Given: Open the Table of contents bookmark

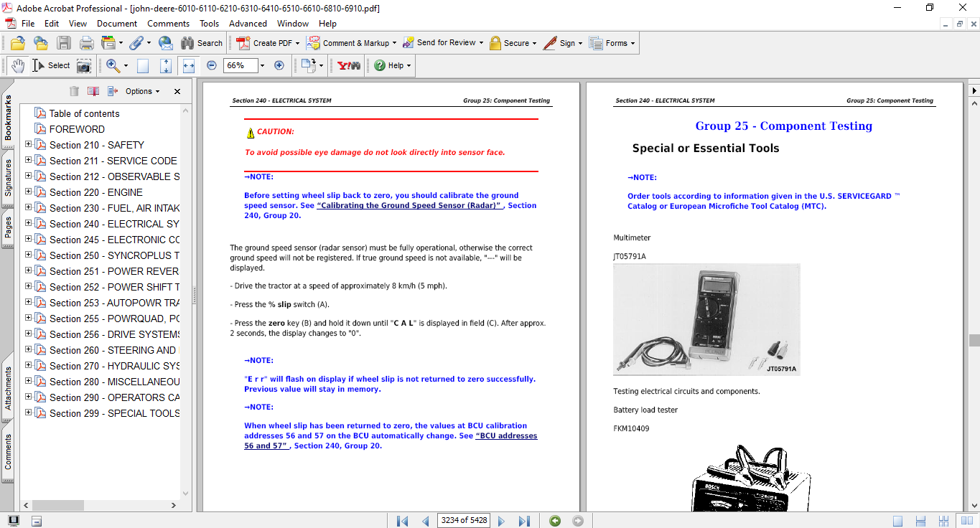Looking at the screenshot, I should pos(84,113).
